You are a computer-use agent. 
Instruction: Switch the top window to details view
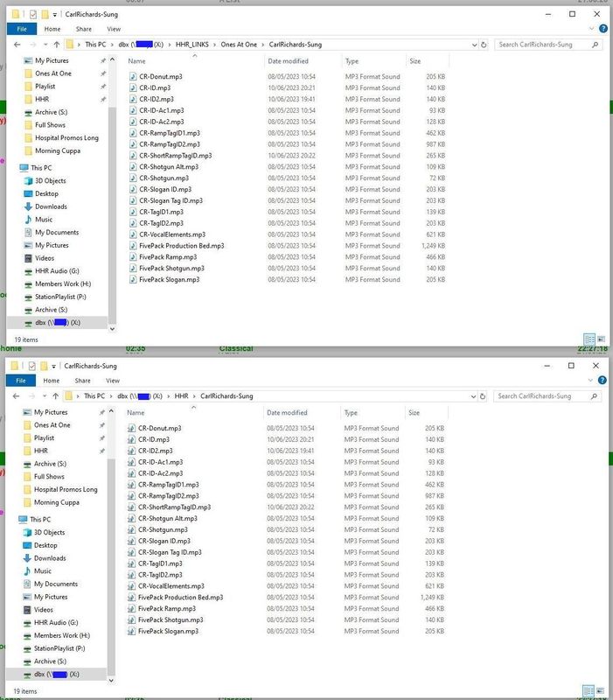tap(589, 339)
